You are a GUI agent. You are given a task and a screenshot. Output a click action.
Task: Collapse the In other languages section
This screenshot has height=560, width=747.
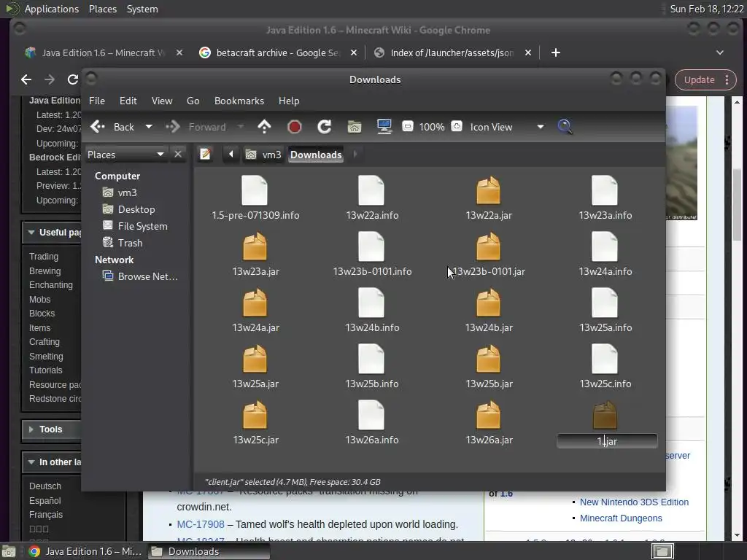click(x=31, y=462)
